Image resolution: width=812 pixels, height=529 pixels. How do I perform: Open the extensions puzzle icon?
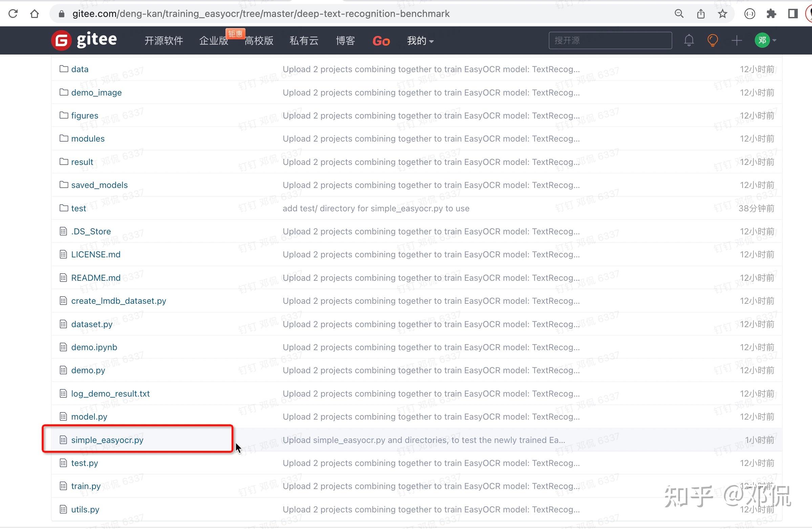pyautogui.click(x=771, y=14)
